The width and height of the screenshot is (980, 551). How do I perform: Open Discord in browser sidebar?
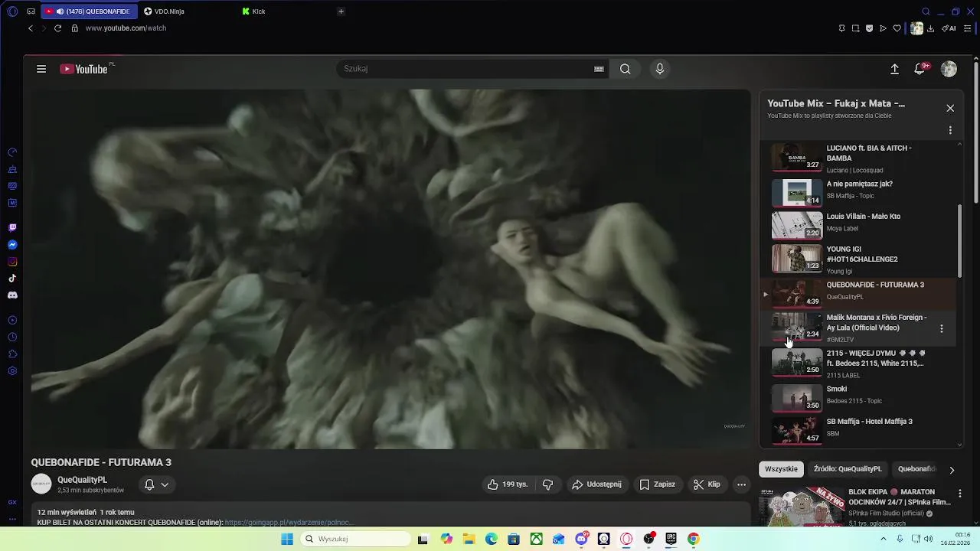click(x=12, y=295)
